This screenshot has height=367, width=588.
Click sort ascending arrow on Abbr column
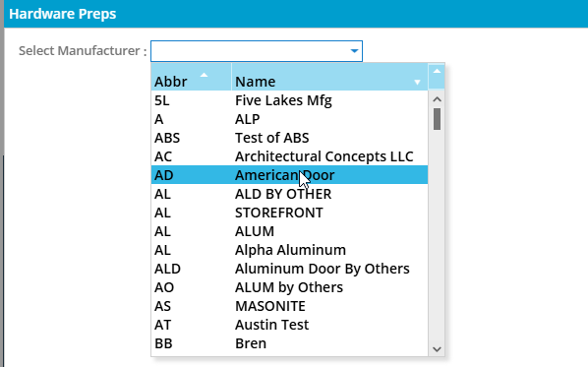(204, 75)
